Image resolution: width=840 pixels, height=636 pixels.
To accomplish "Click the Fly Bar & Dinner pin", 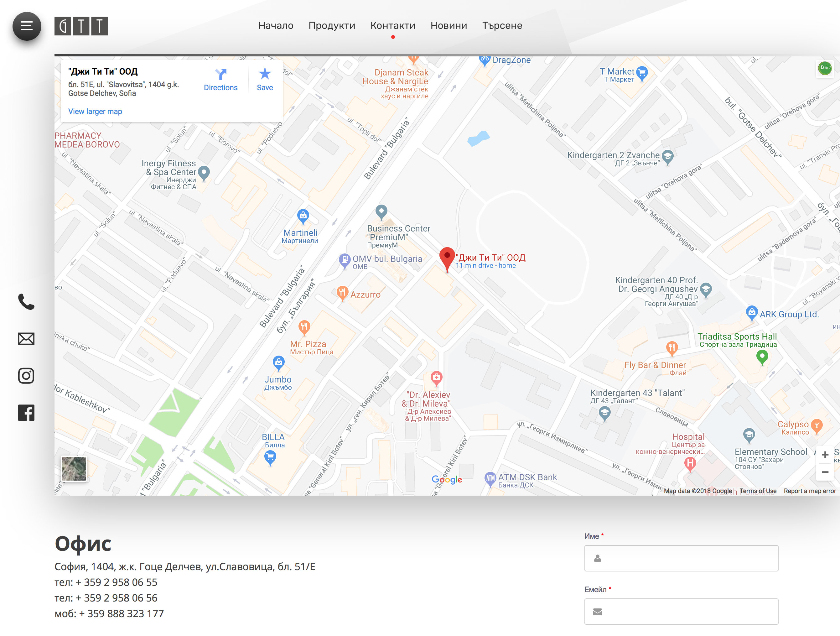I will [x=671, y=348].
